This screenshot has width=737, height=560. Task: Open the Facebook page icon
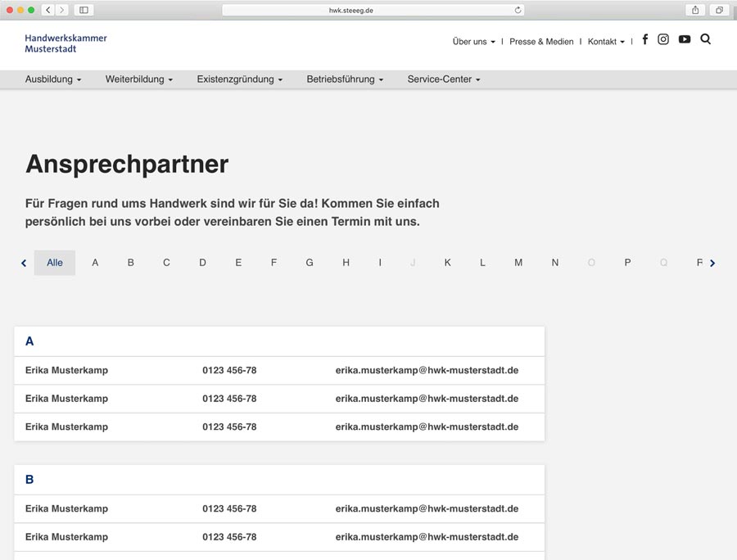[644, 39]
